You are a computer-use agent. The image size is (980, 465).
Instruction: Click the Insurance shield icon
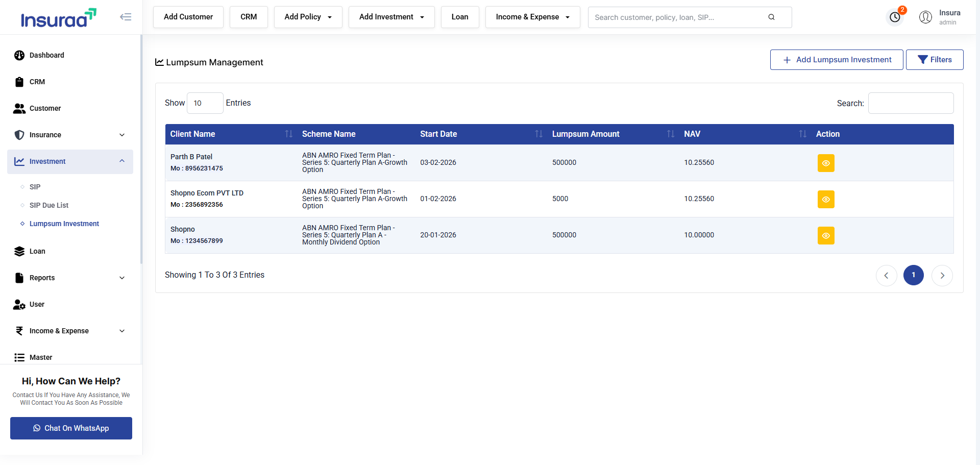pyautogui.click(x=19, y=135)
